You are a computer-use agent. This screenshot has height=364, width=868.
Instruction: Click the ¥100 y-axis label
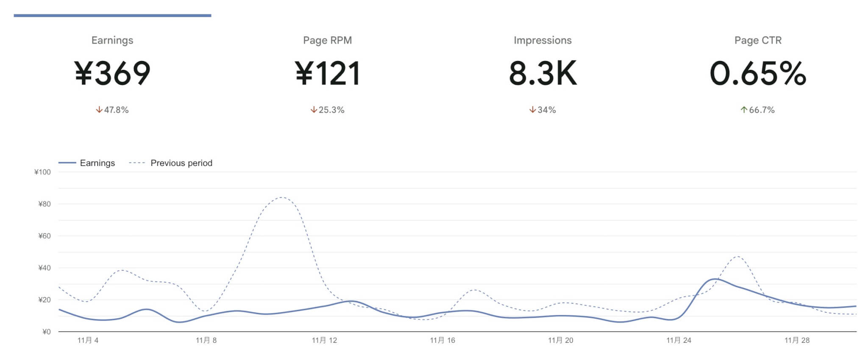tap(42, 172)
